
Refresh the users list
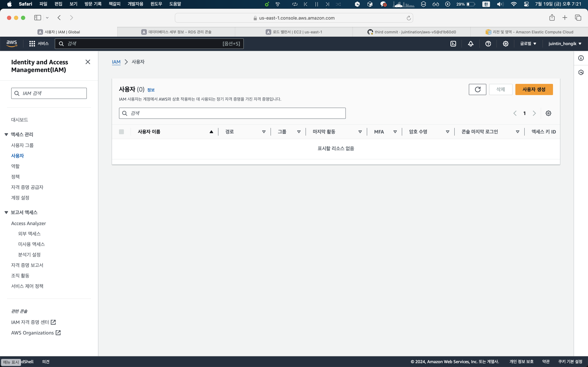pos(477,89)
